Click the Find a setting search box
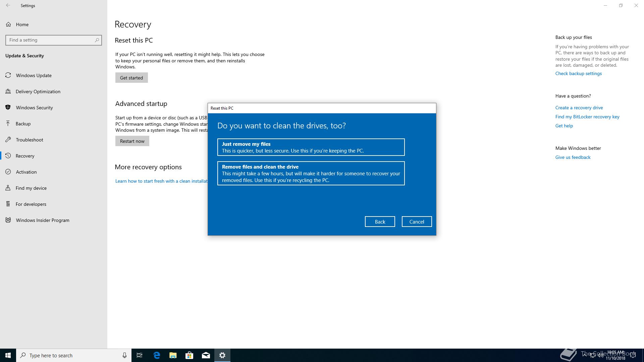Screen dimensions: 644x362 coord(54,40)
